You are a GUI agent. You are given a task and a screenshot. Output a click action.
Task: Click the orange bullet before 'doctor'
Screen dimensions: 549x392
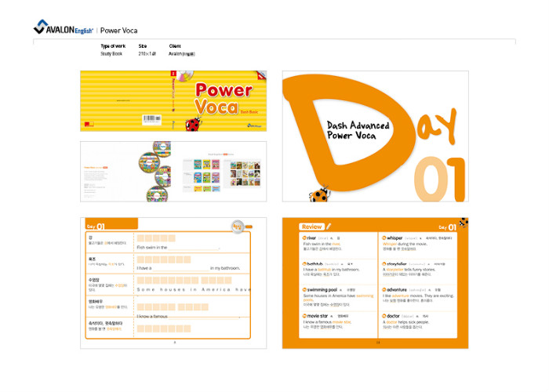[383, 316]
